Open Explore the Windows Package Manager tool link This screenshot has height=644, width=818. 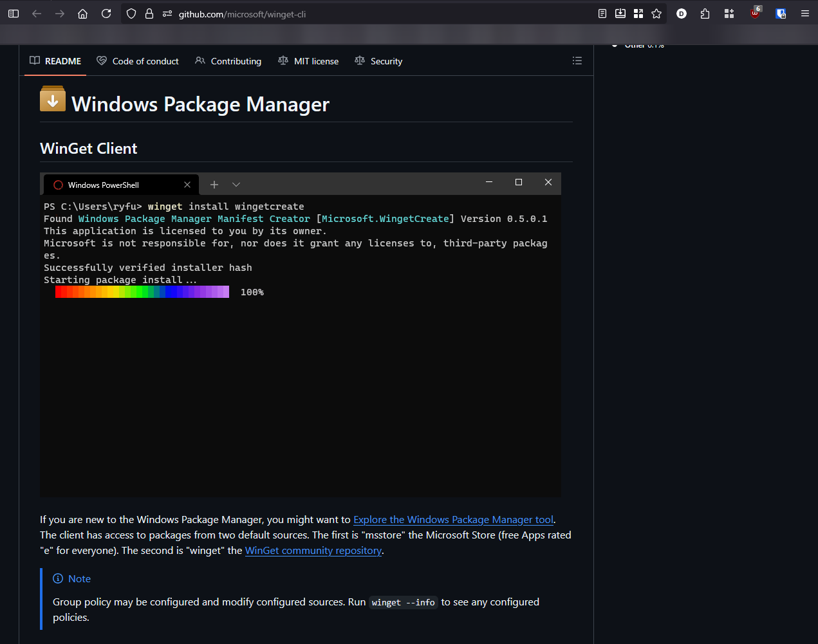[x=453, y=520]
